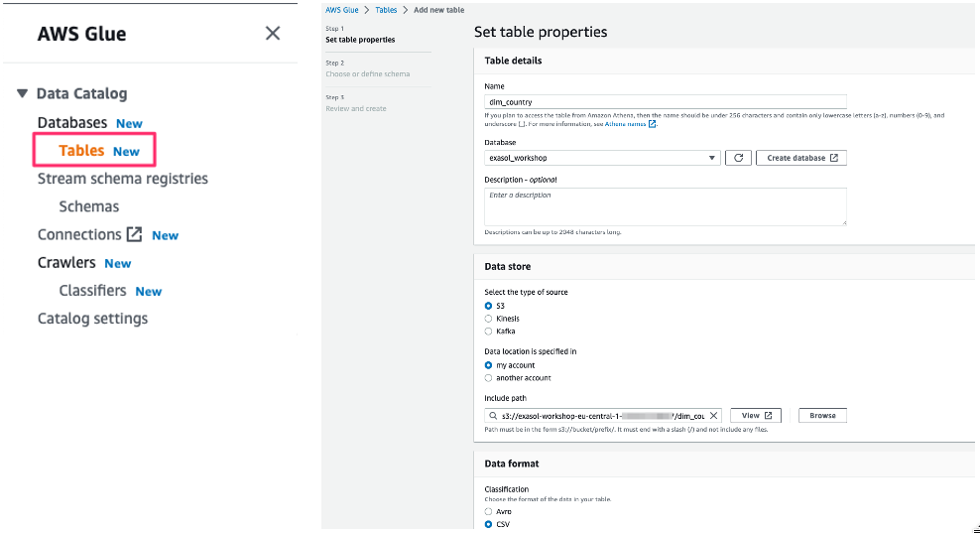Click the Step 3 Review and create label
This screenshot has height=533, width=980.
[356, 108]
